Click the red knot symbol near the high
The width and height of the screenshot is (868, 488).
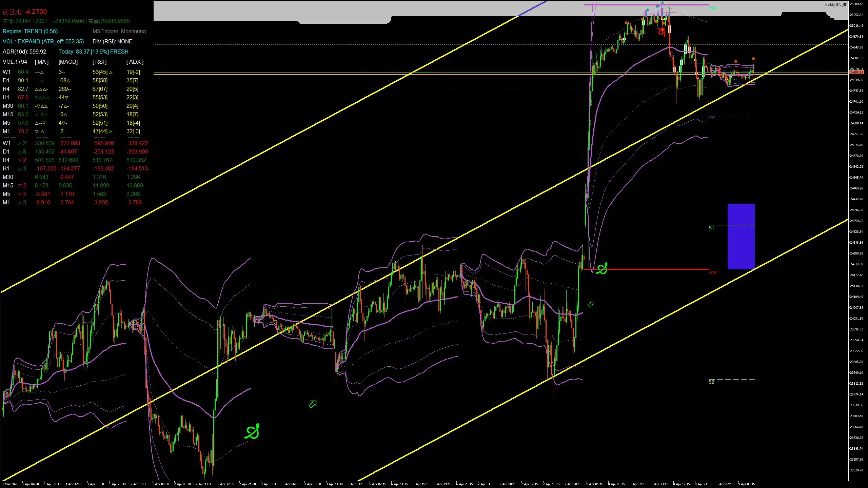[662, 32]
